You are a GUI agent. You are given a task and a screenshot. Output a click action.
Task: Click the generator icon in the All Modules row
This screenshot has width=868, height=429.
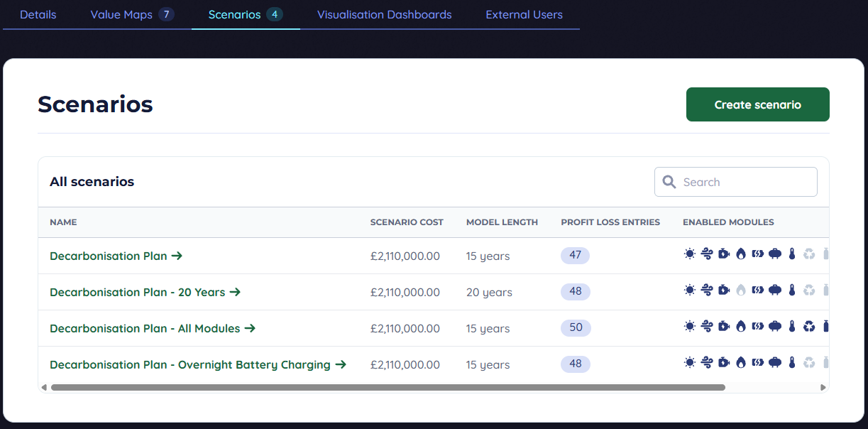[x=724, y=327]
